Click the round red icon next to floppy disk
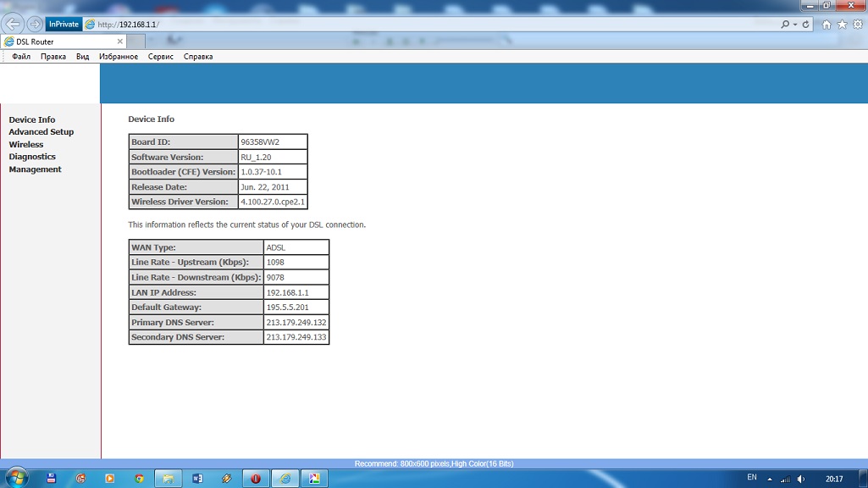This screenshot has height=488, width=868. (x=80, y=478)
